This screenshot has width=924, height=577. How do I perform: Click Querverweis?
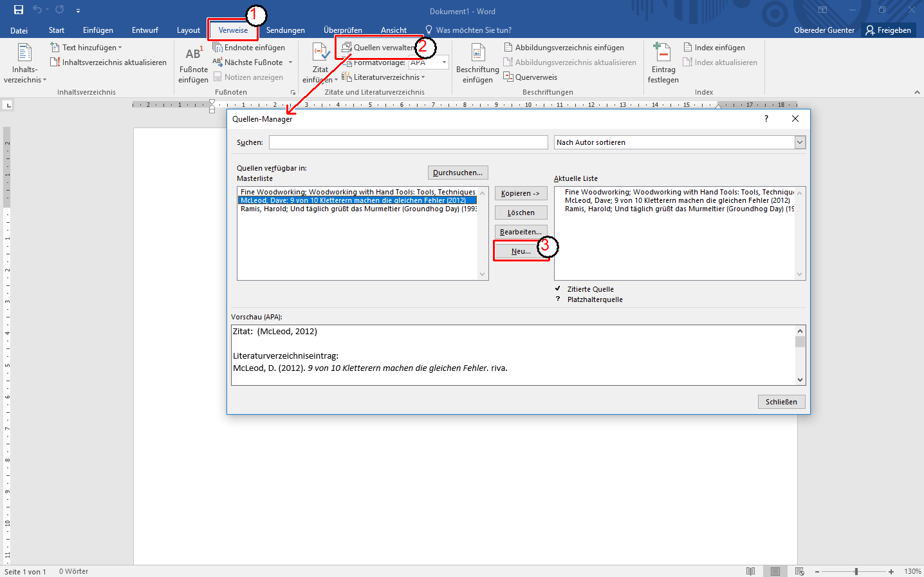point(530,77)
